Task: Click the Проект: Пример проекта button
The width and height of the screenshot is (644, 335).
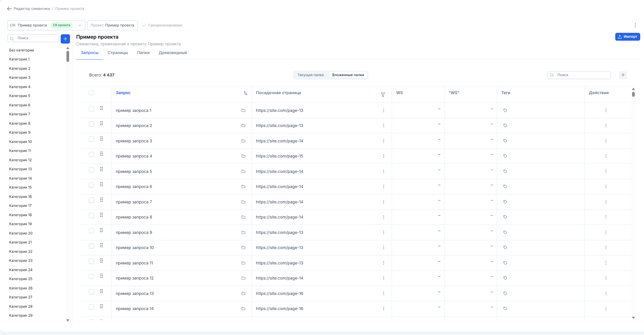Action: tap(112, 25)
